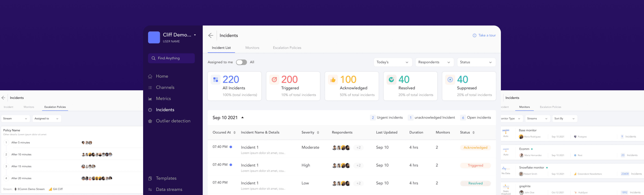The height and width of the screenshot is (195, 644).
Task: Click the Home icon in sidebar
Action: point(150,76)
